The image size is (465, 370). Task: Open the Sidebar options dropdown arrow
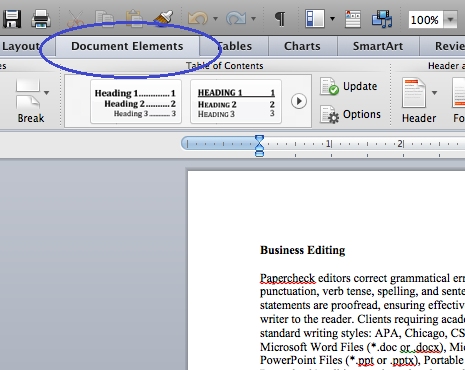[332, 19]
